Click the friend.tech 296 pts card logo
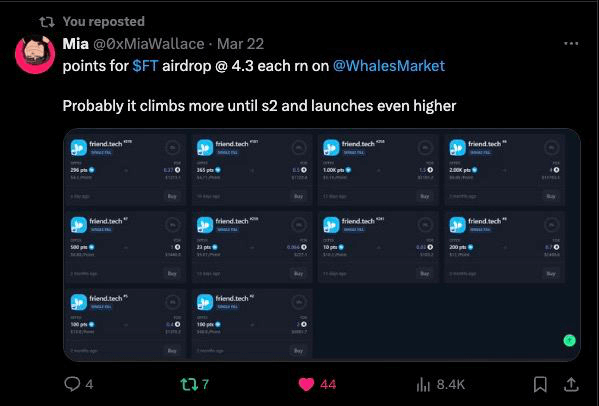The width and height of the screenshot is (599, 406). coord(79,147)
